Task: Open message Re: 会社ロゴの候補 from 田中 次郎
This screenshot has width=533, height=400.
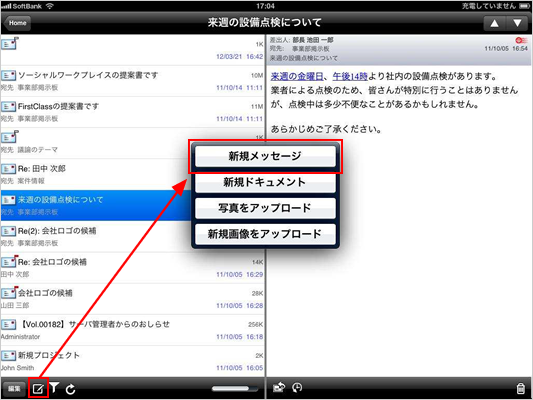Action: coord(133,268)
